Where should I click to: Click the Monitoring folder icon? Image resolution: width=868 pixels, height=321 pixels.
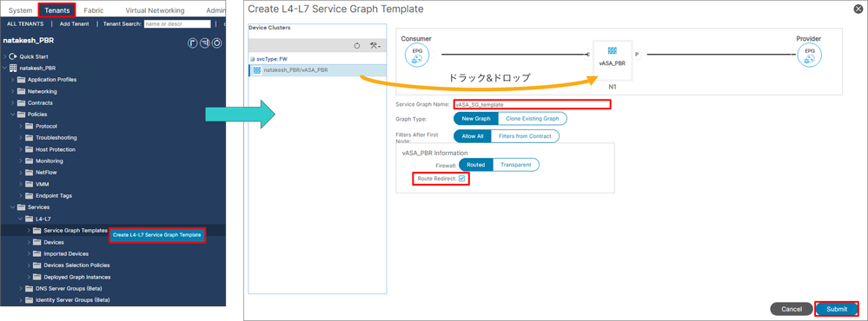(30, 160)
